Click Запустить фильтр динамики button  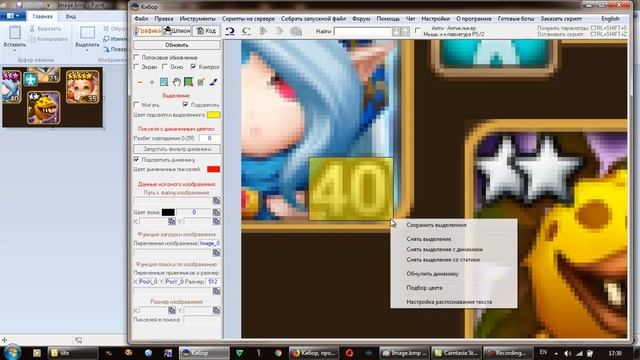[177, 149]
